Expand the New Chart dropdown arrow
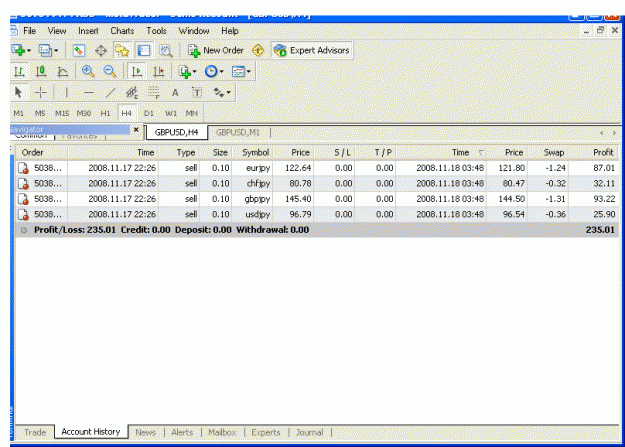The width and height of the screenshot is (625, 447). coord(29,51)
